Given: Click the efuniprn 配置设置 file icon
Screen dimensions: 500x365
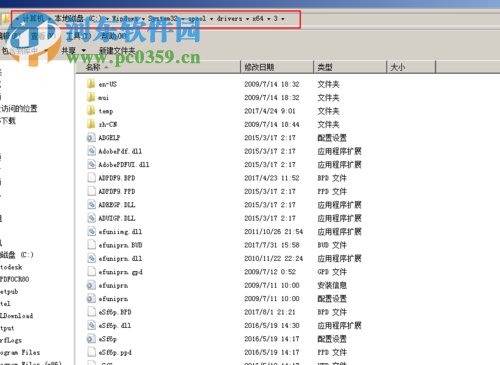Looking at the screenshot, I should point(91,298).
